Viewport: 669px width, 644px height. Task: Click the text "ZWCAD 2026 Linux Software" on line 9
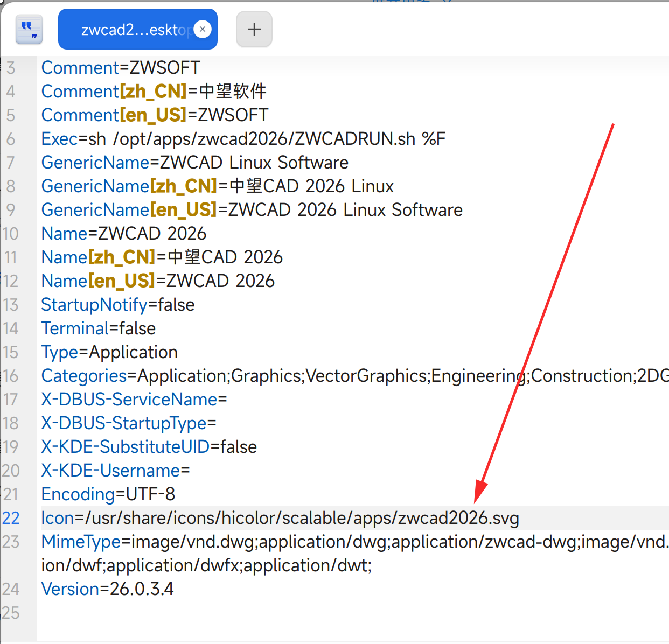pos(345,210)
